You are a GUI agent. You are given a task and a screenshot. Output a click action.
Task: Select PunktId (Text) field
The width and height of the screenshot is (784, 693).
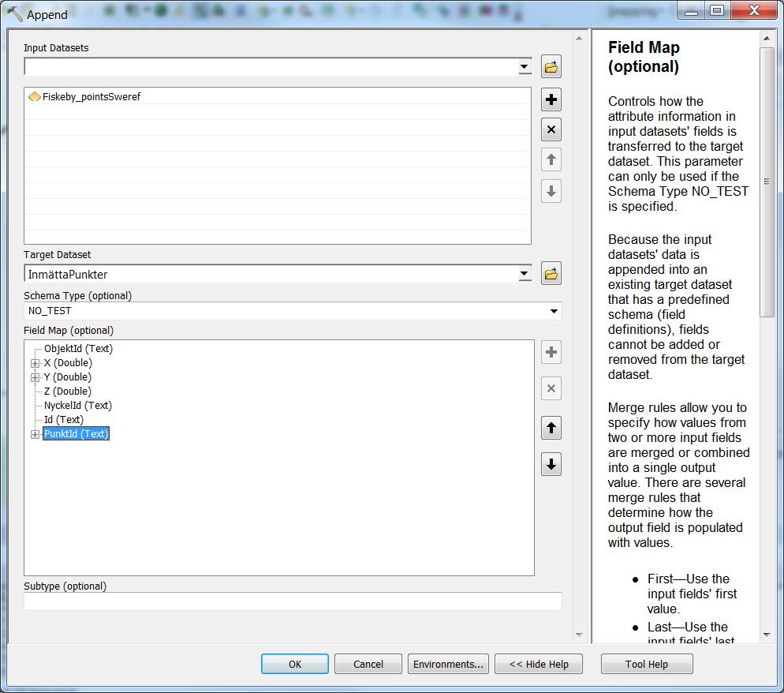(76, 434)
